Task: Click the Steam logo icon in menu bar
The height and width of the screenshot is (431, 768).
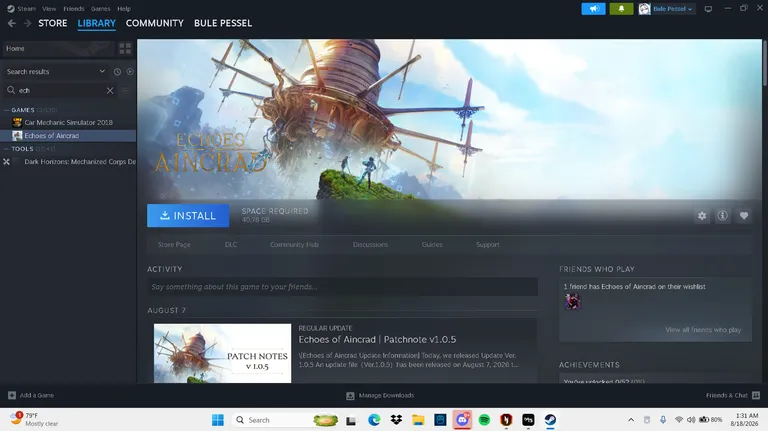Action: pyautogui.click(x=11, y=9)
